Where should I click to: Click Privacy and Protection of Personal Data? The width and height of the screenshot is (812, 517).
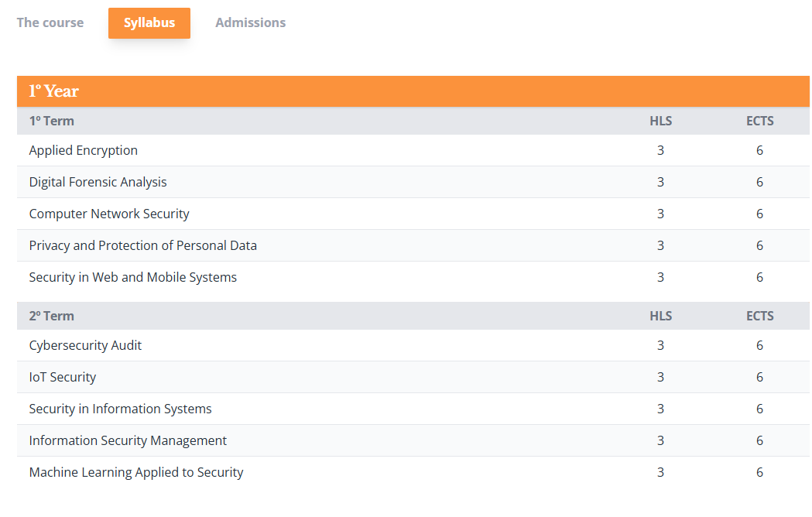(143, 245)
